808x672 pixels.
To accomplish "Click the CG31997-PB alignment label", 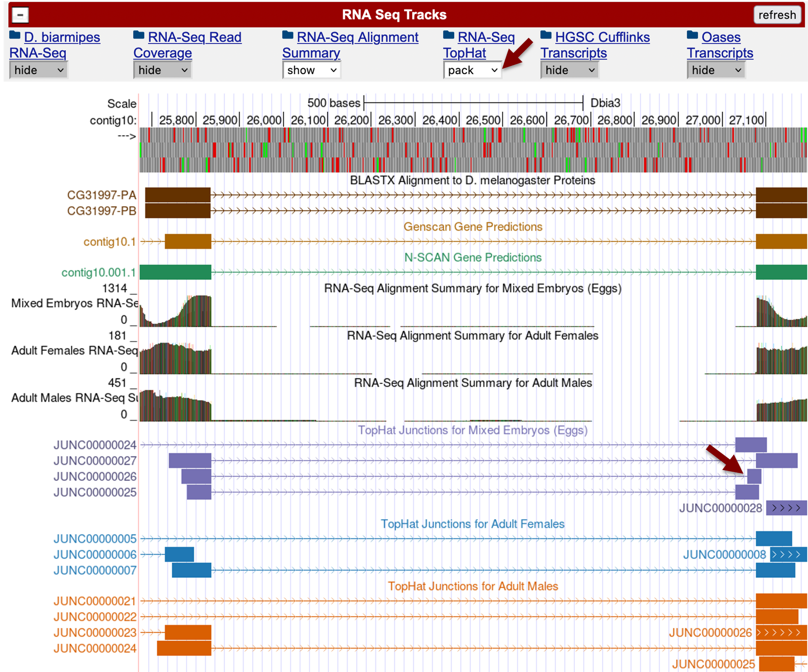I will (102, 211).
